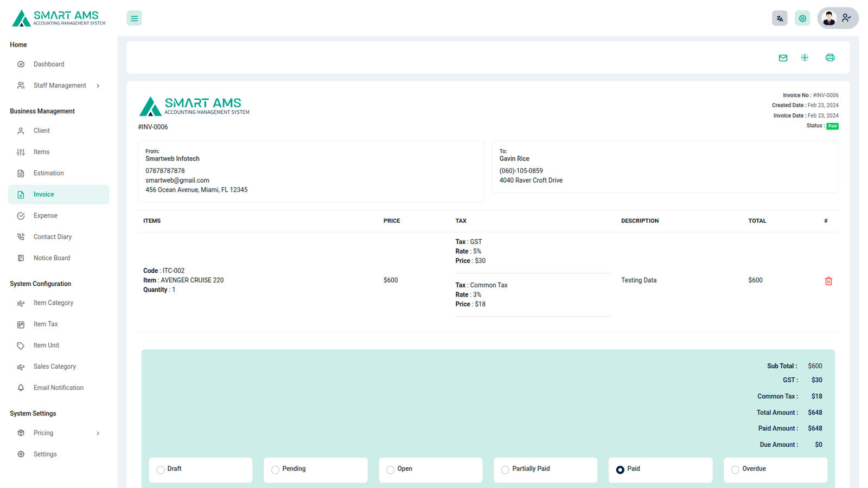Open the language translation icon
Screen dimensions: 868x488
780,18
